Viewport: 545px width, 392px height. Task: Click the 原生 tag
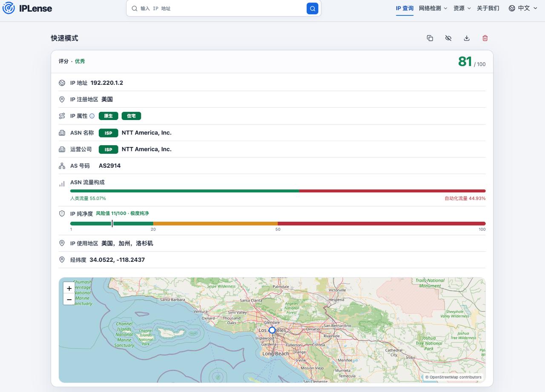(x=109, y=116)
